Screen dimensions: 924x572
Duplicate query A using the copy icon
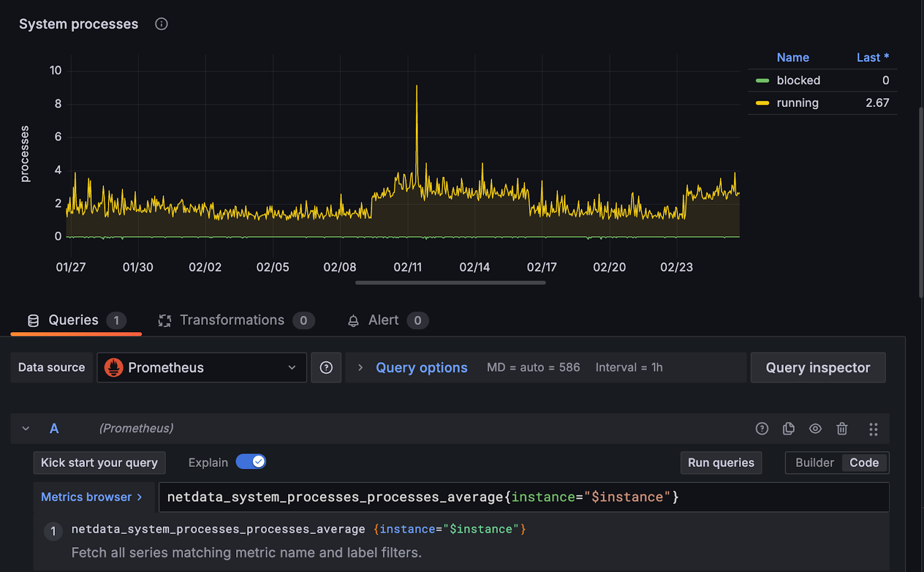click(788, 429)
